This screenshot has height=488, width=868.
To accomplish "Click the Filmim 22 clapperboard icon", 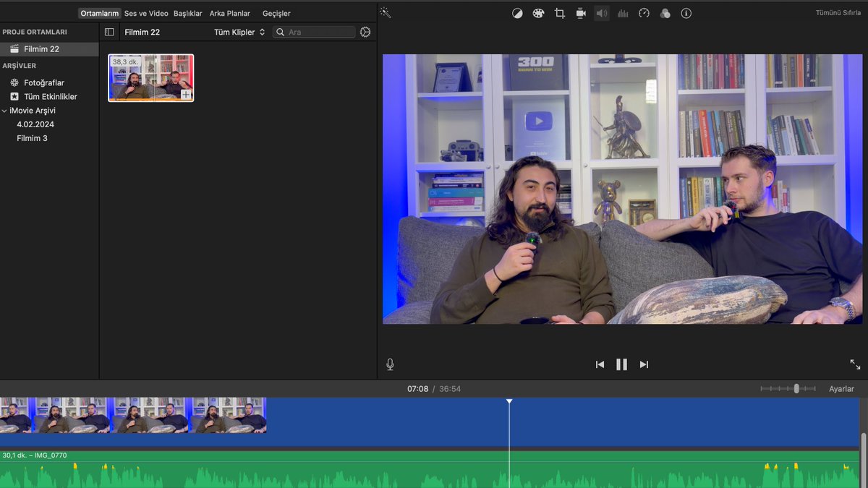I will click(14, 49).
